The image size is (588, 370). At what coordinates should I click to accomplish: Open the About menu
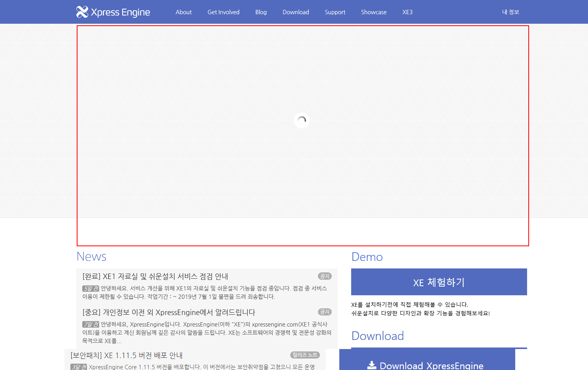183,12
